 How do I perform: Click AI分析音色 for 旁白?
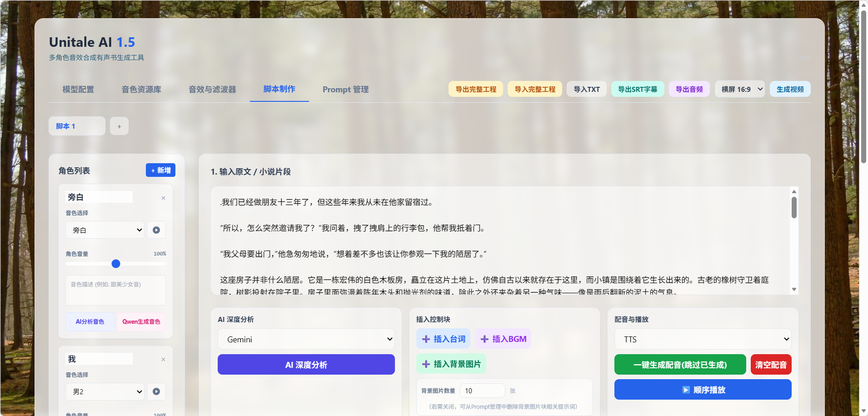coord(90,321)
